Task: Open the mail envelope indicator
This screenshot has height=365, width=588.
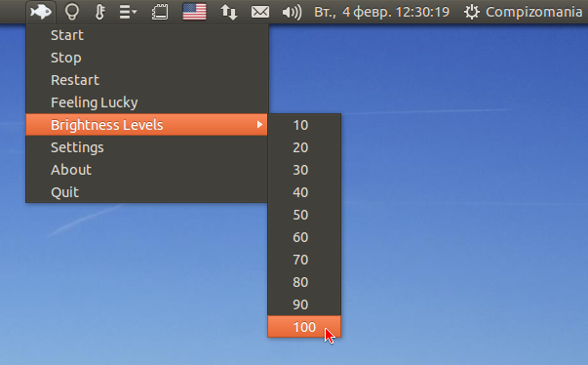Action: tap(260, 12)
